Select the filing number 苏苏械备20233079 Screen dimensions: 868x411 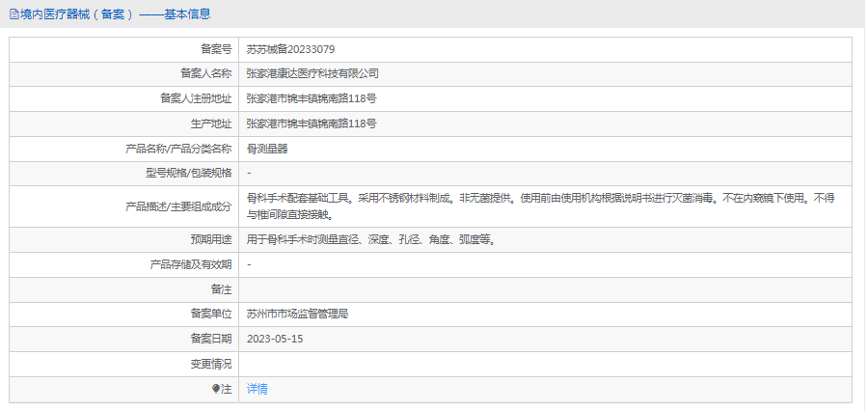pyautogui.click(x=290, y=50)
